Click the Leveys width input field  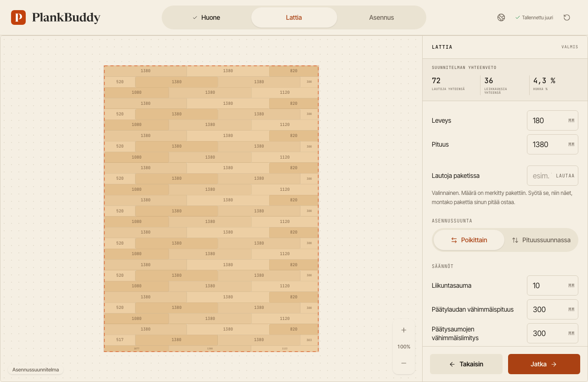coord(553,120)
